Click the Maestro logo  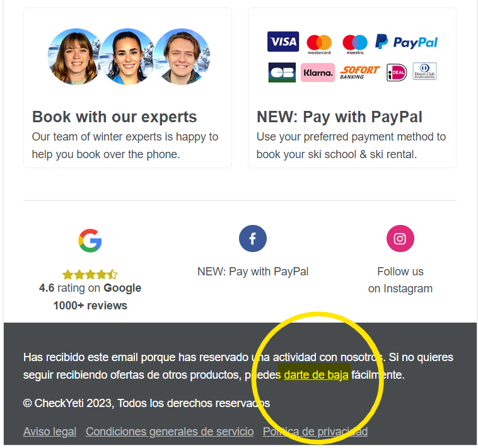click(355, 44)
